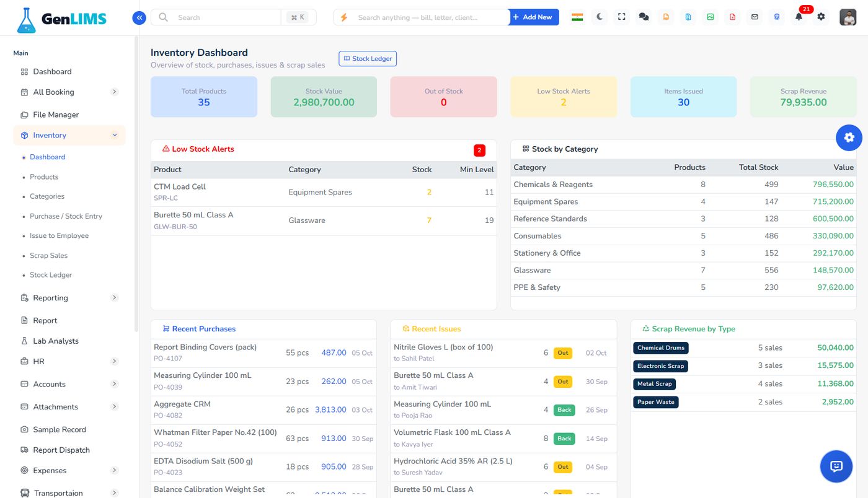
Task: Click the red document file icon
Action: click(732, 17)
